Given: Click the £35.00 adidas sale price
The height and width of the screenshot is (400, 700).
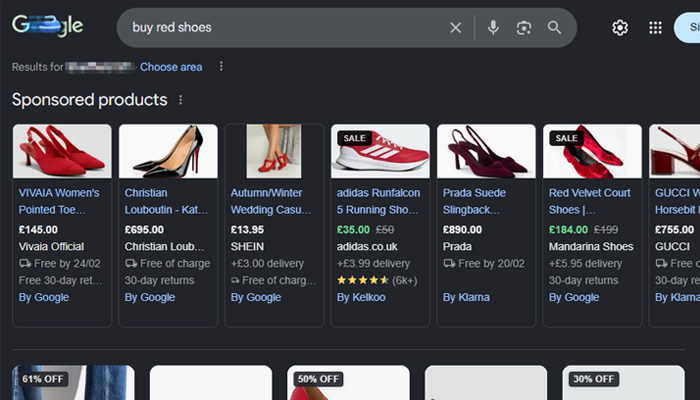Looking at the screenshot, I should pos(353,230).
